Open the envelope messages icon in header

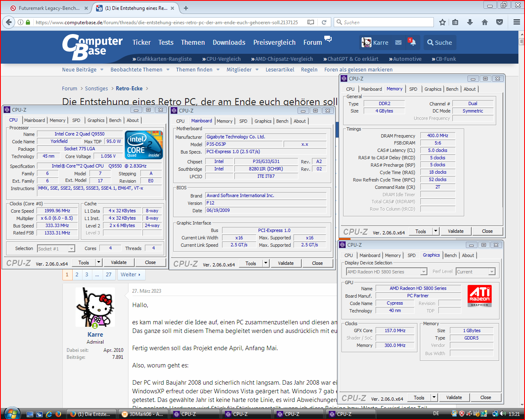(x=398, y=42)
